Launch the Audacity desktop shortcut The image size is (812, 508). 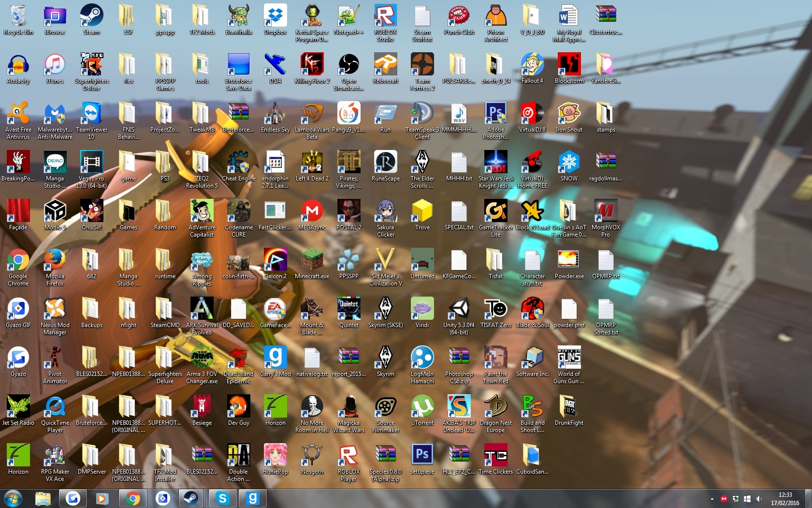tap(18, 69)
